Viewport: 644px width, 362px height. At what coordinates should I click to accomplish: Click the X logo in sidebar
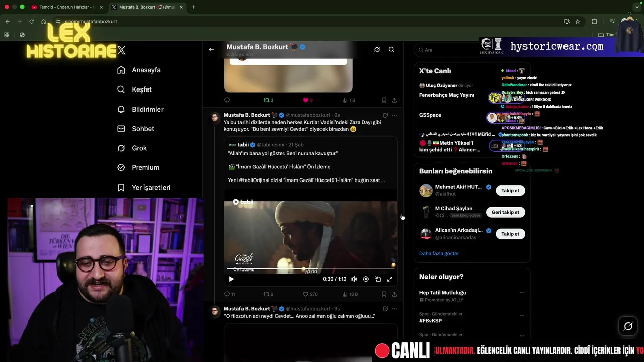(x=121, y=50)
